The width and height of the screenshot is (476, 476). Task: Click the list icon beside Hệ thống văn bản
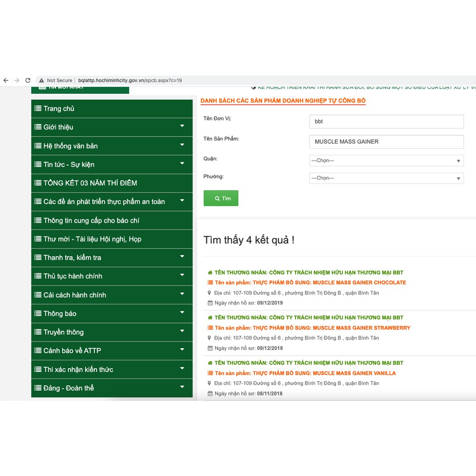(38, 145)
